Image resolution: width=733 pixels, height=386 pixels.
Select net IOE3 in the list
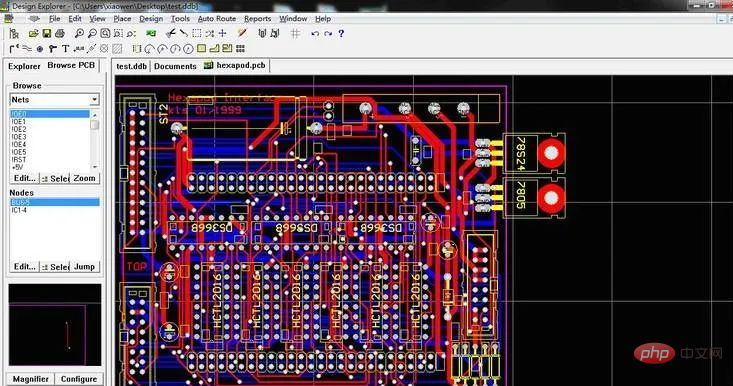tap(50, 137)
